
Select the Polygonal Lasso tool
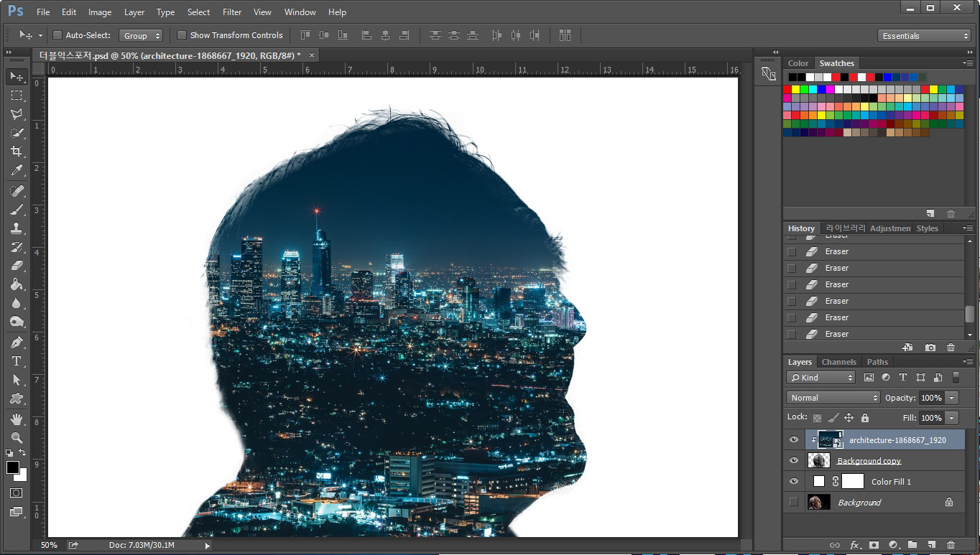(x=17, y=114)
